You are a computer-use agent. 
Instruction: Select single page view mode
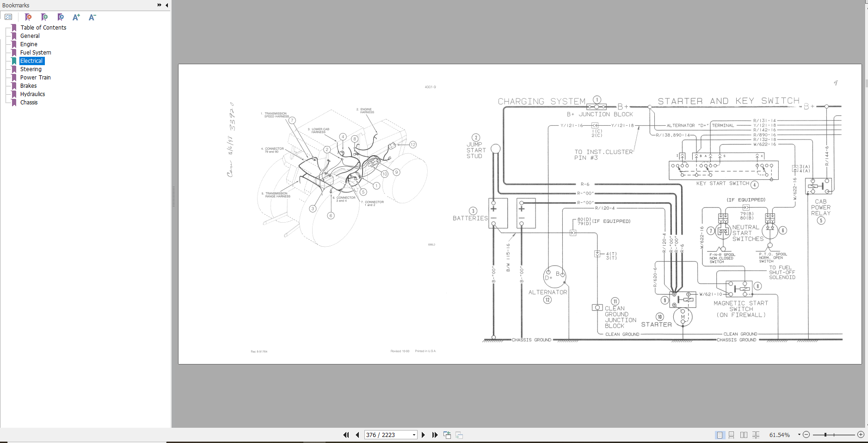(720, 435)
